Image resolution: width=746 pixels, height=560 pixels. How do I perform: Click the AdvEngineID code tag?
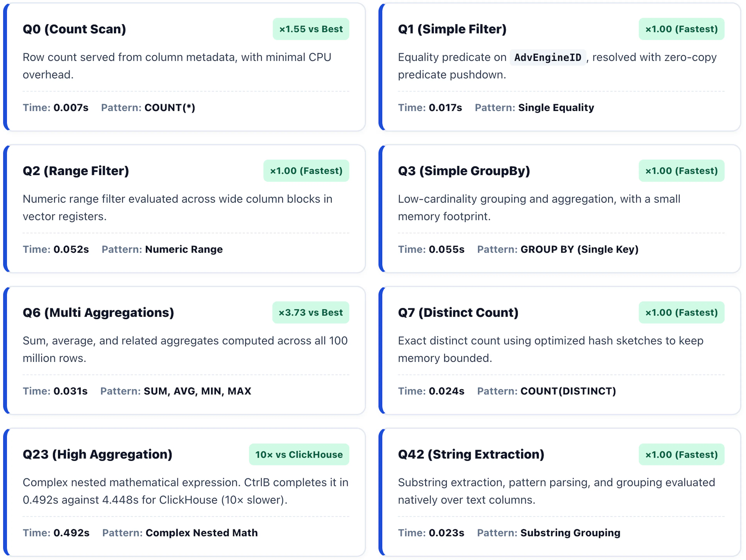coord(548,57)
